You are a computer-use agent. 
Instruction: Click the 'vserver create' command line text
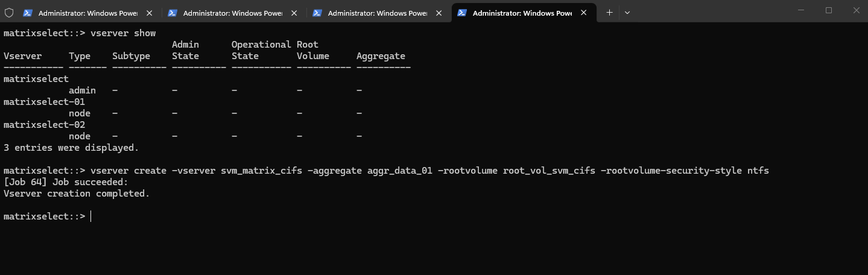pyautogui.click(x=386, y=171)
